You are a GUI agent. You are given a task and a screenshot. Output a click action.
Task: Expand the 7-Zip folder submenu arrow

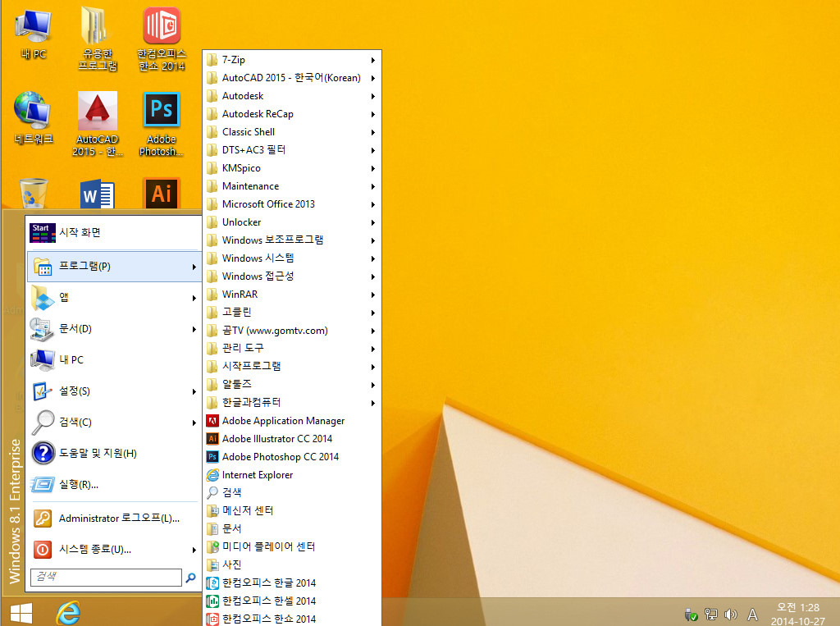tap(373, 60)
